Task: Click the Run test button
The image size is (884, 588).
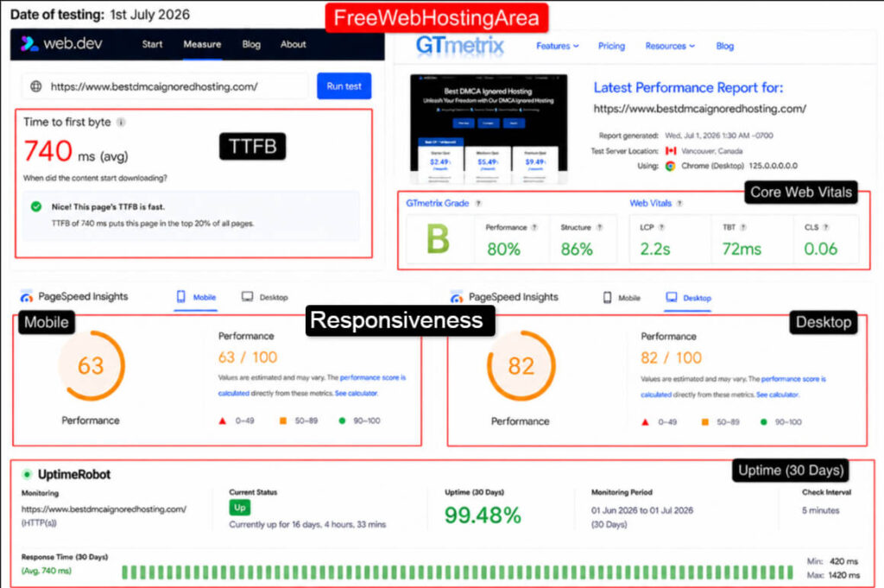Action: [x=344, y=85]
